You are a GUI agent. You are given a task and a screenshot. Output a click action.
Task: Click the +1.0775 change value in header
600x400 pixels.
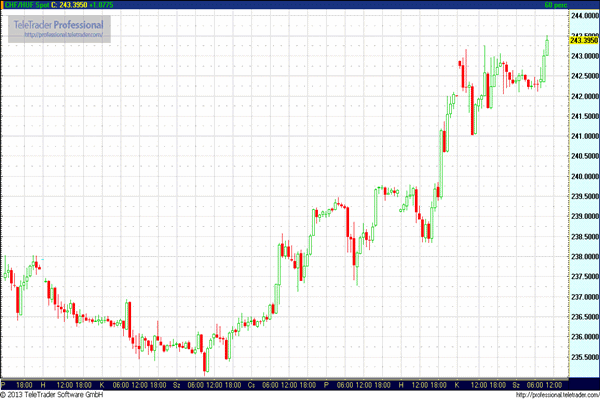point(102,5)
